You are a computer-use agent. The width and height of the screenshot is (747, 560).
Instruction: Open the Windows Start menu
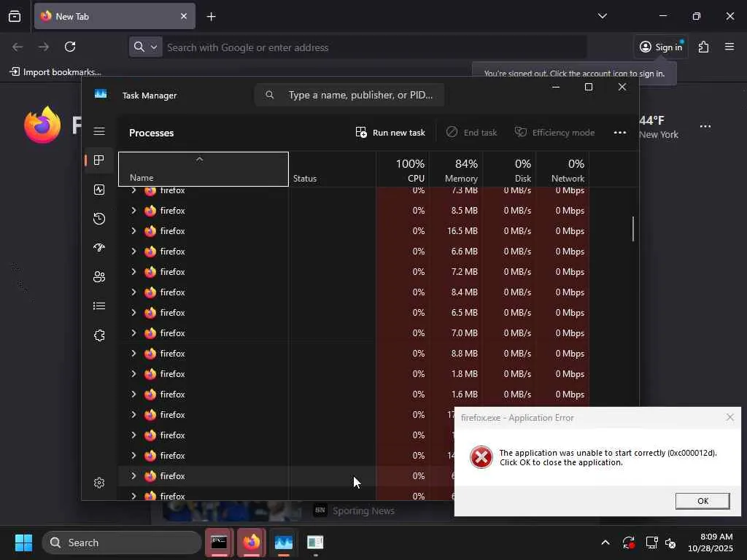click(23, 542)
